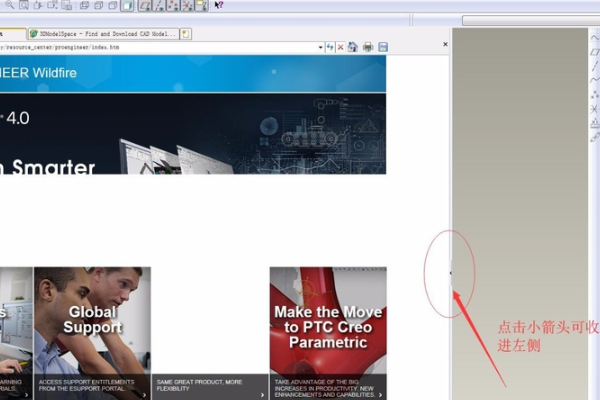This screenshot has width=600, height=400.
Task: Click the URL address input field
Action: click(x=160, y=47)
